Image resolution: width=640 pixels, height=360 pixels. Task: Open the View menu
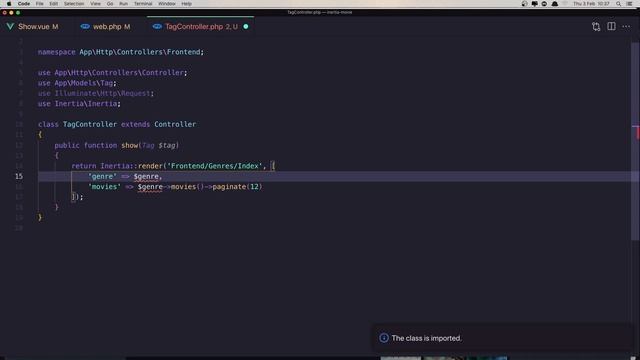pyautogui.click(x=95, y=4)
